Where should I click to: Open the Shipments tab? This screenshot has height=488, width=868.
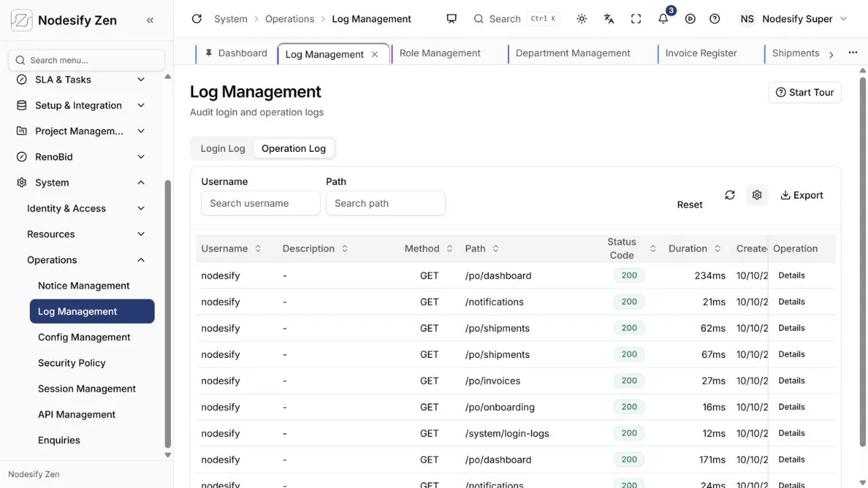click(x=796, y=53)
